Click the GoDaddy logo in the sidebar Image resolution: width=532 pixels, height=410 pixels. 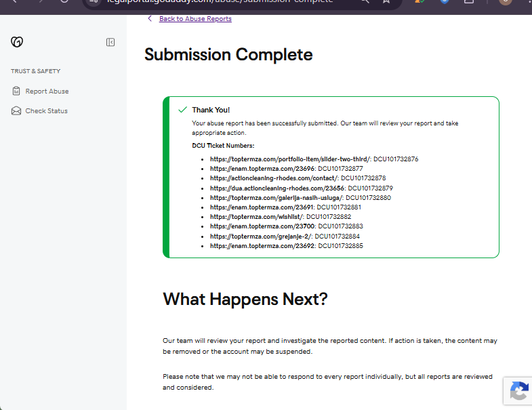[x=17, y=42]
